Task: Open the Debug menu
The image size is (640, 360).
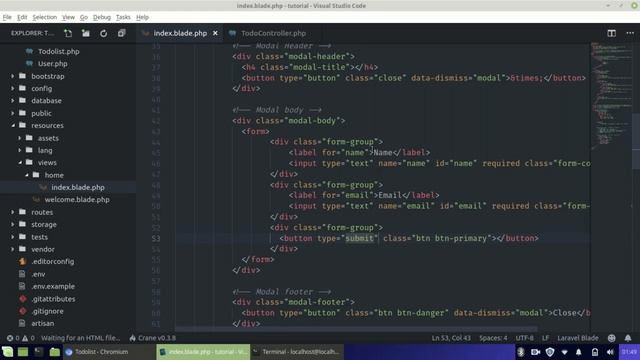Action: (102, 17)
